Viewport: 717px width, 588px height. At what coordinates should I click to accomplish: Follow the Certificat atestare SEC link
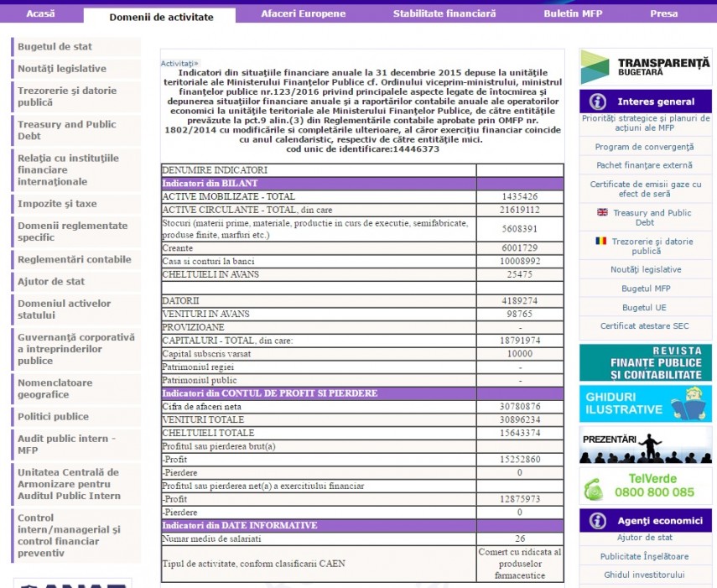pyautogui.click(x=645, y=326)
